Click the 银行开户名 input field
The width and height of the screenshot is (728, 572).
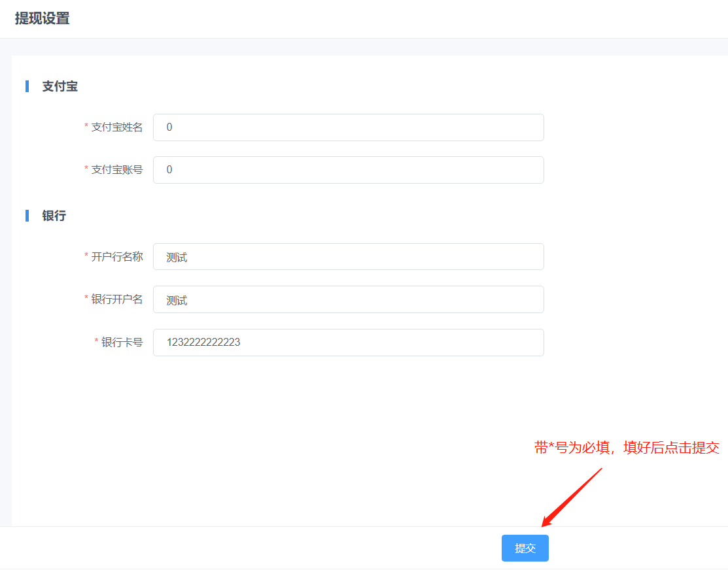coord(348,299)
